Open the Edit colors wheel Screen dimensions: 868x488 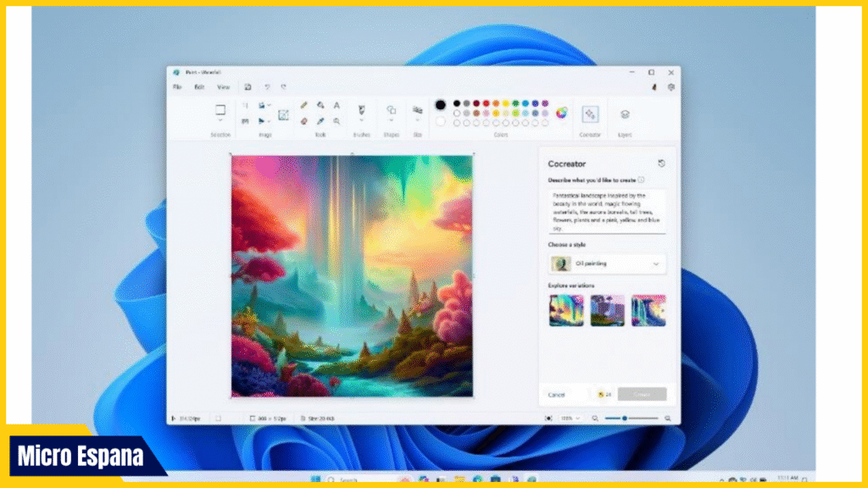pos(561,113)
